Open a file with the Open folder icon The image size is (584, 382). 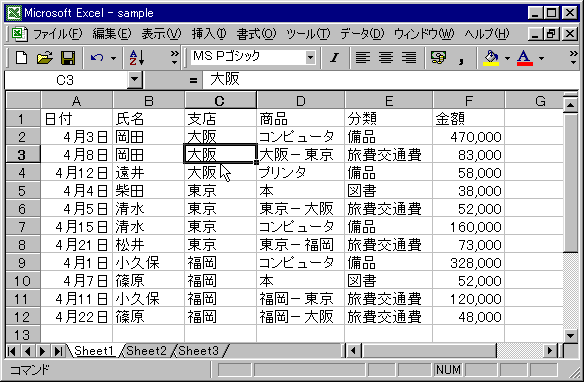click(x=45, y=58)
